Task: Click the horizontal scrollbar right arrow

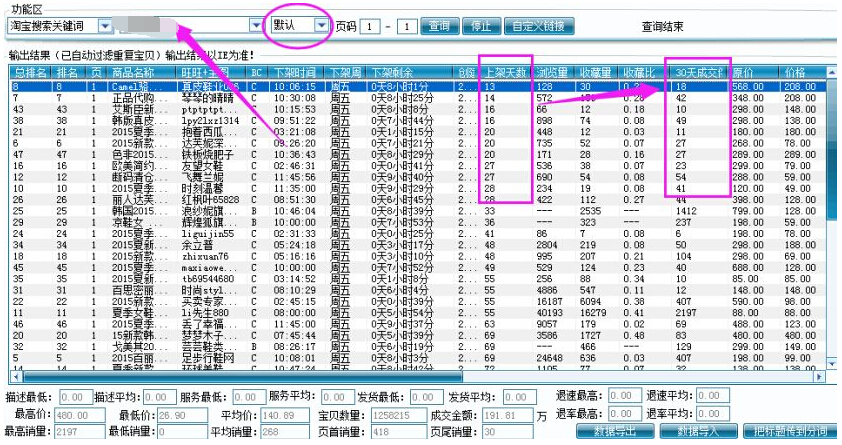Action: pyautogui.click(x=820, y=377)
